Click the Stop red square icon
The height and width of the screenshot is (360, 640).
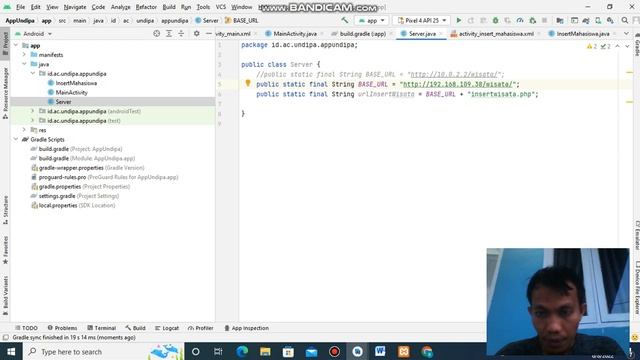pyautogui.click(x=544, y=20)
